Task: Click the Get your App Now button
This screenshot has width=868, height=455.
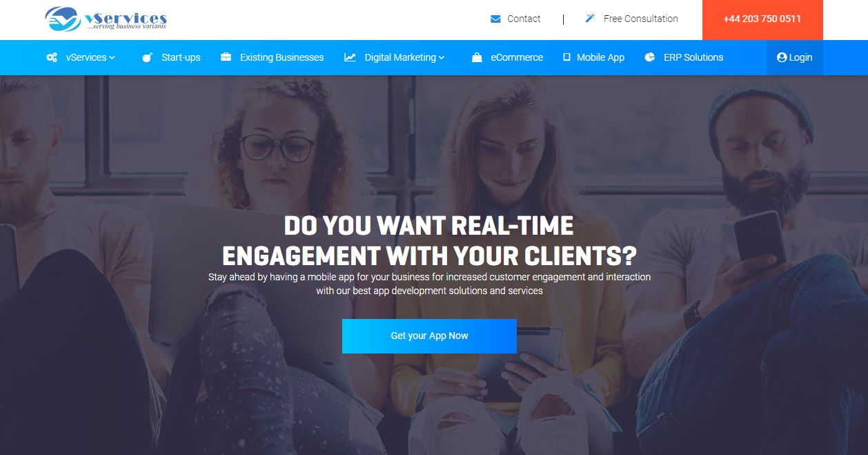Action: pos(429,336)
